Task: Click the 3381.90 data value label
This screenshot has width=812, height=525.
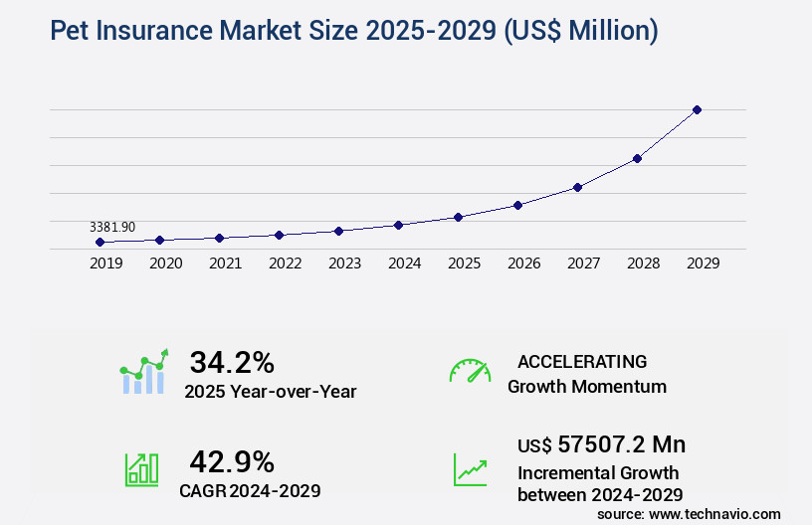Action: tap(112, 227)
